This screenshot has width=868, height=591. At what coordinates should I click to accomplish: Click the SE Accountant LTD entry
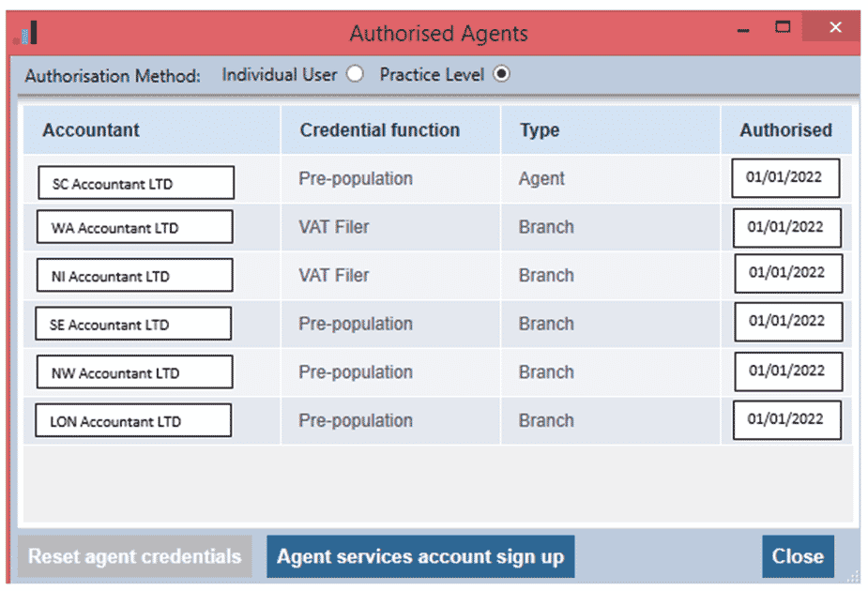[133, 324]
